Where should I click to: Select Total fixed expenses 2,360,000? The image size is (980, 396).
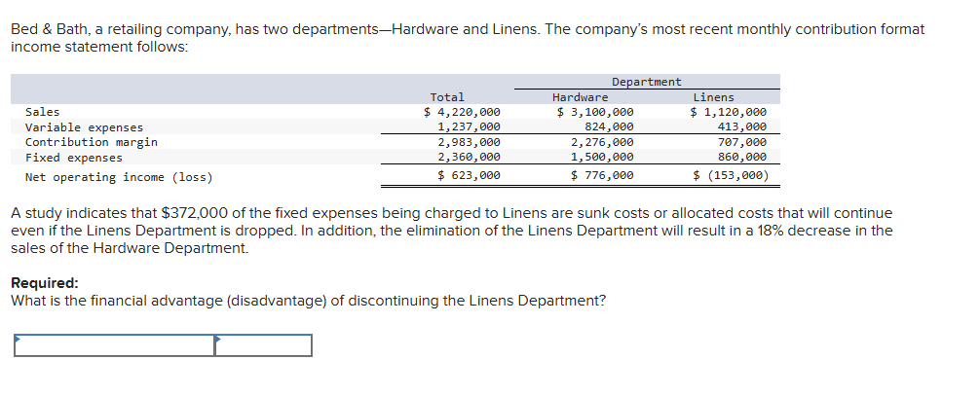click(469, 158)
